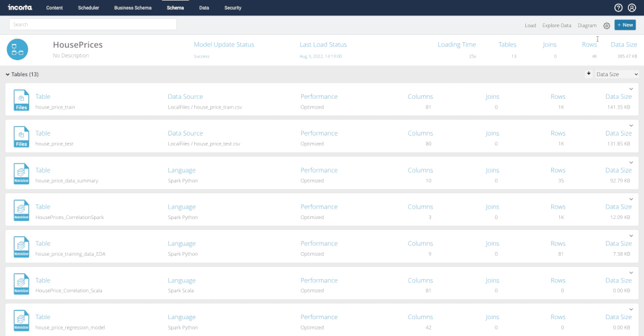This screenshot has width=644, height=336.
Task: Click the house_price_data_summary materialized icon
Action: (21, 174)
